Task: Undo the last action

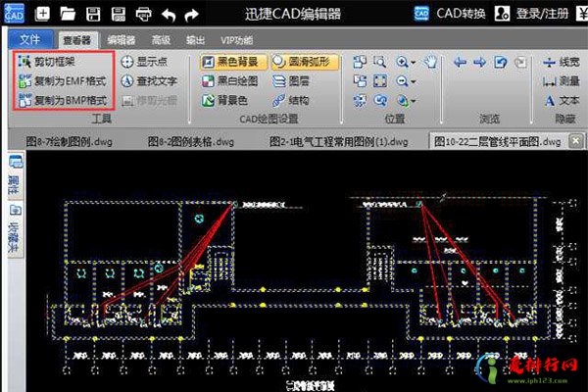Action: coord(169,15)
